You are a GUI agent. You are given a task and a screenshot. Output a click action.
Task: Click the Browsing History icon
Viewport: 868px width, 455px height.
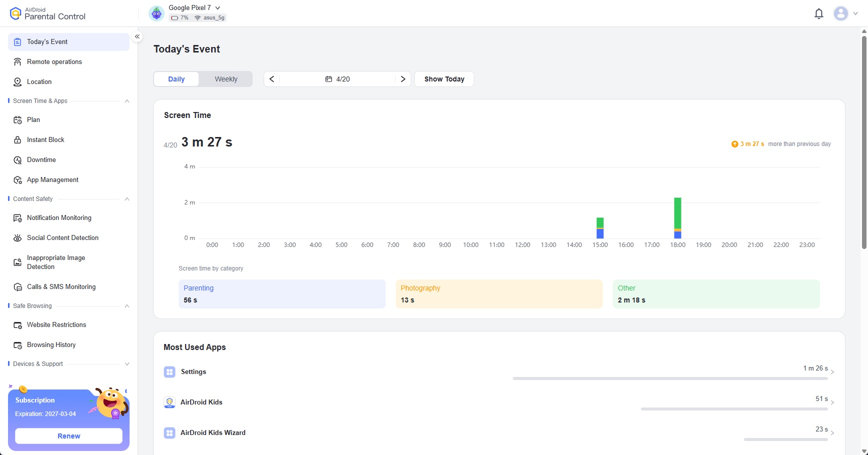tap(18, 345)
